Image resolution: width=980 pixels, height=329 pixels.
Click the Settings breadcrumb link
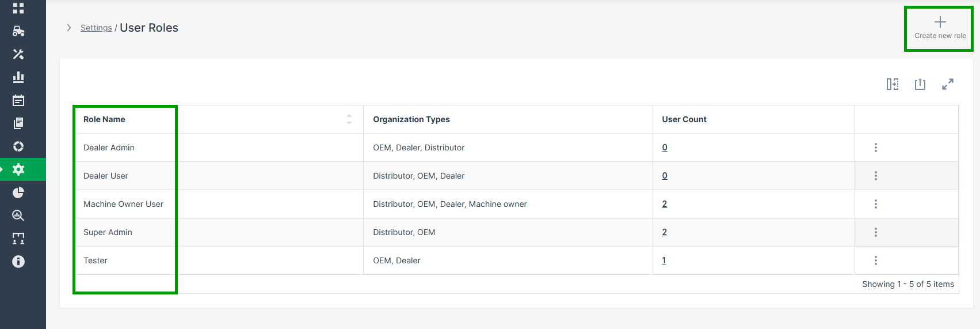(96, 28)
